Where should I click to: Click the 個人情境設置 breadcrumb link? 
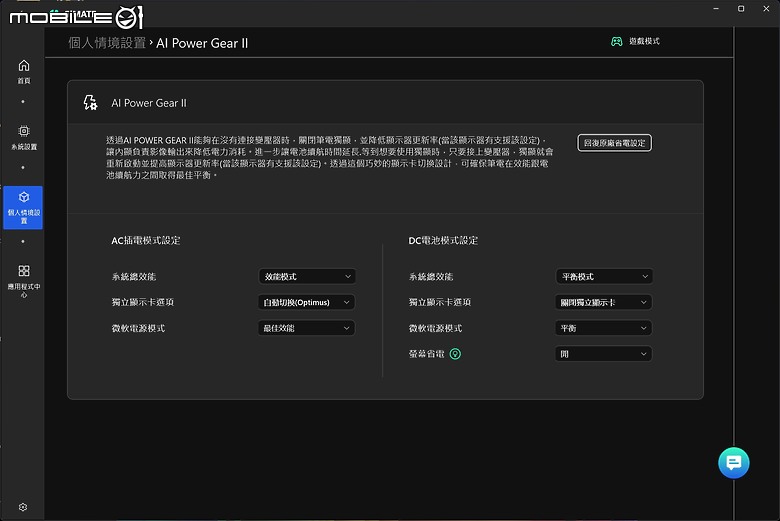click(x=107, y=43)
